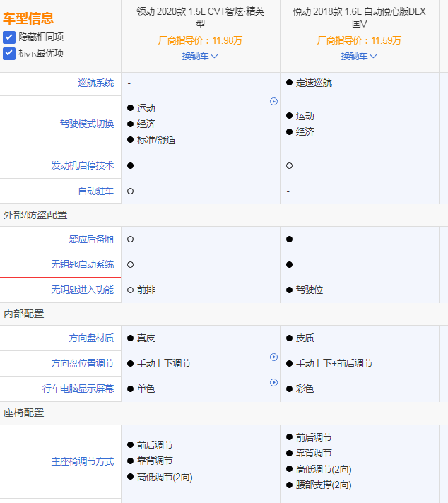Screen dimensions: 448x503
Task: Open 领动 2020款 1.5L CVT model title
Action: 200,18
